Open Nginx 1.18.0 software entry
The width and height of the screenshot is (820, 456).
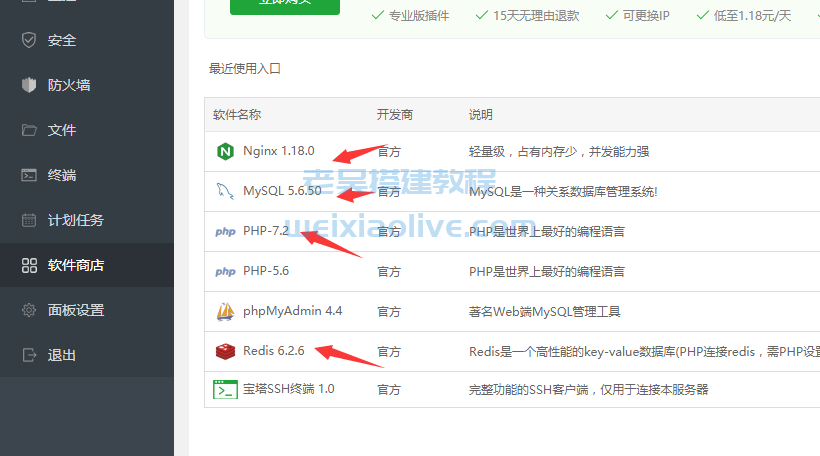point(279,151)
